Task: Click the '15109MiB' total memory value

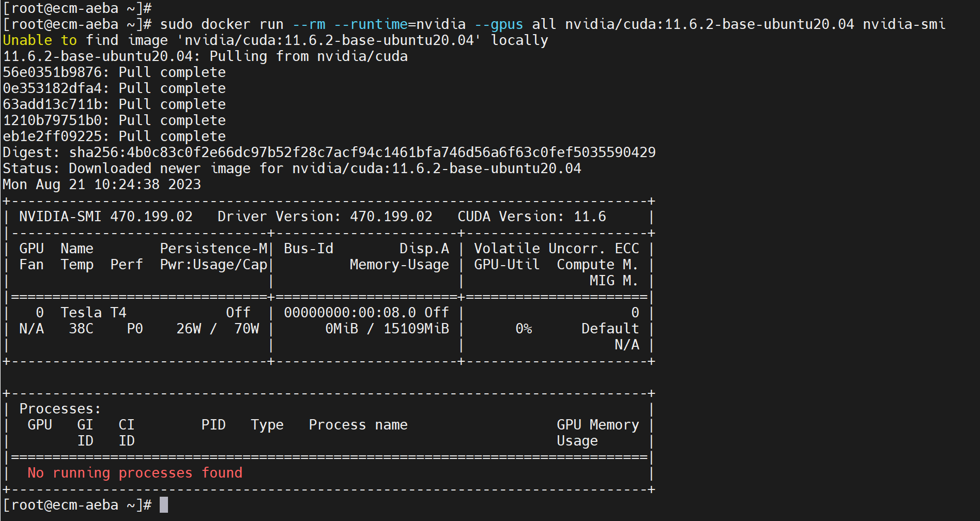Action: coord(416,329)
